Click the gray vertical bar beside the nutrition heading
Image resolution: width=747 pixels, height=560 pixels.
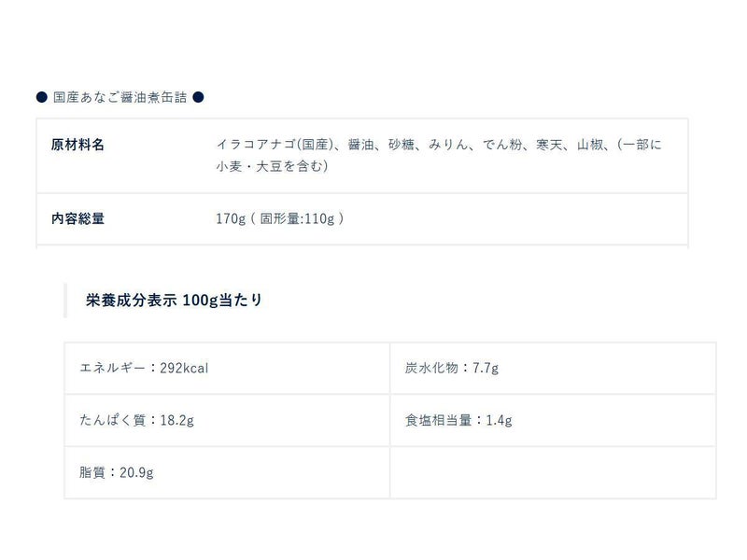[65, 300]
